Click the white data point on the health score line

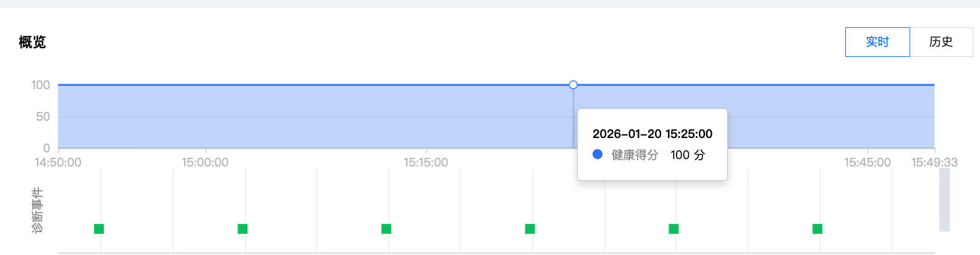point(573,85)
